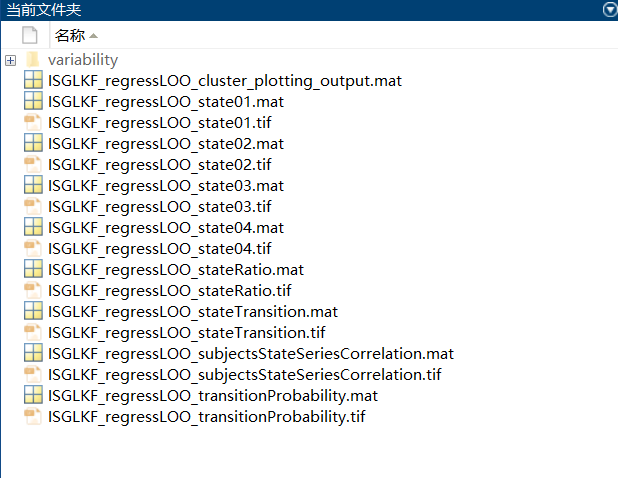Click the TIF icon for stateTransition.tif
Viewport: 618px width, 478px height.
click(x=33, y=332)
